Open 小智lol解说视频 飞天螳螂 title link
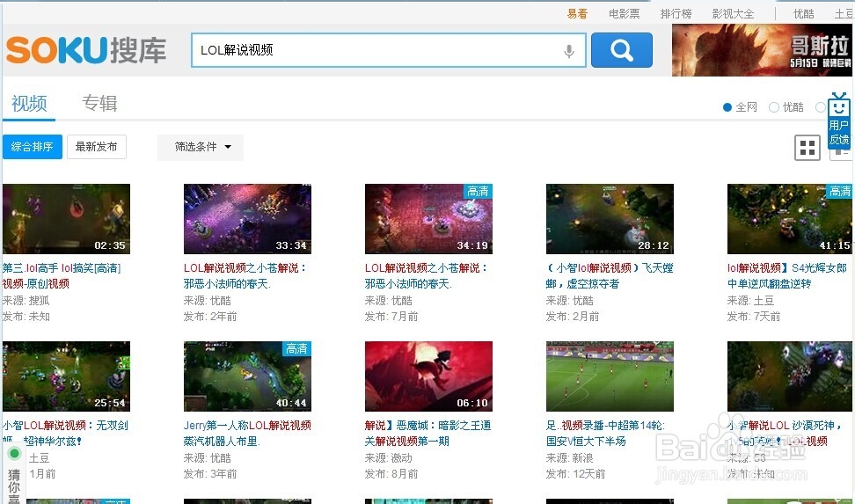855x504 pixels. coord(610,276)
